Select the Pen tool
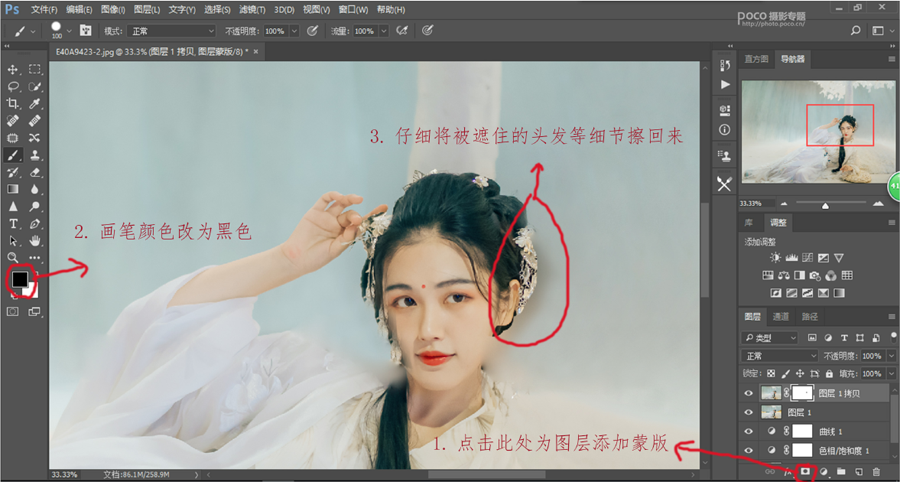This screenshot has width=900, height=482. [34, 223]
